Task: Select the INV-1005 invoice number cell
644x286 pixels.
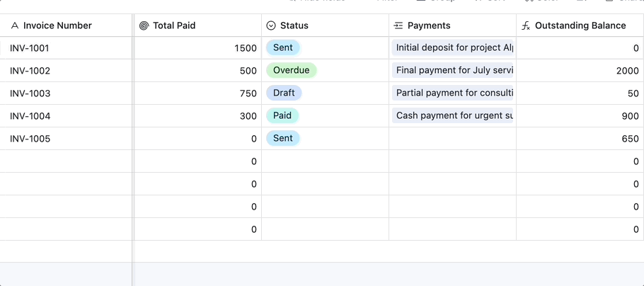Action: pos(66,139)
